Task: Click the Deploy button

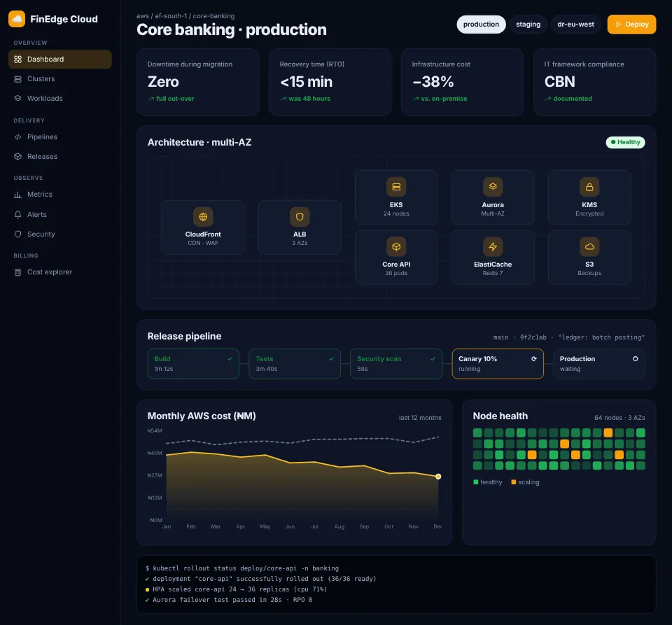Action: (631, 24)
